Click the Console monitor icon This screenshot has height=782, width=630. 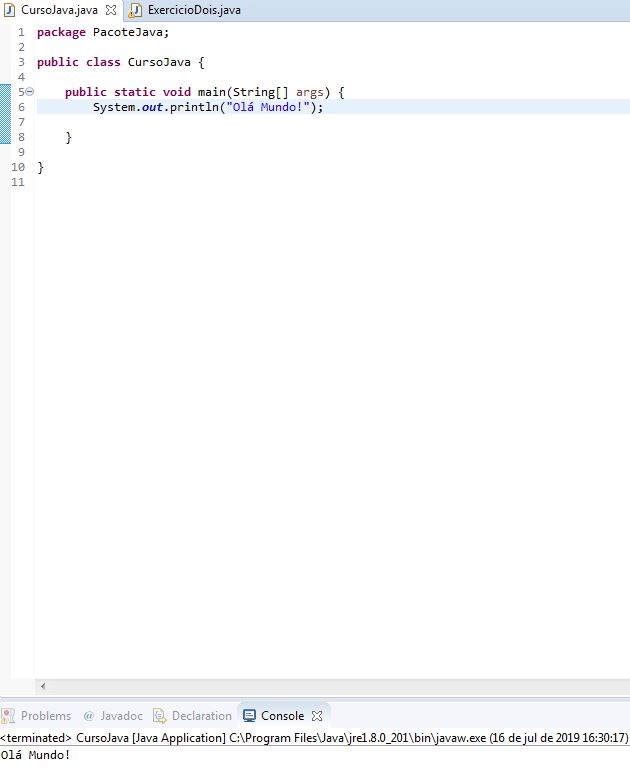coord(249,716)
